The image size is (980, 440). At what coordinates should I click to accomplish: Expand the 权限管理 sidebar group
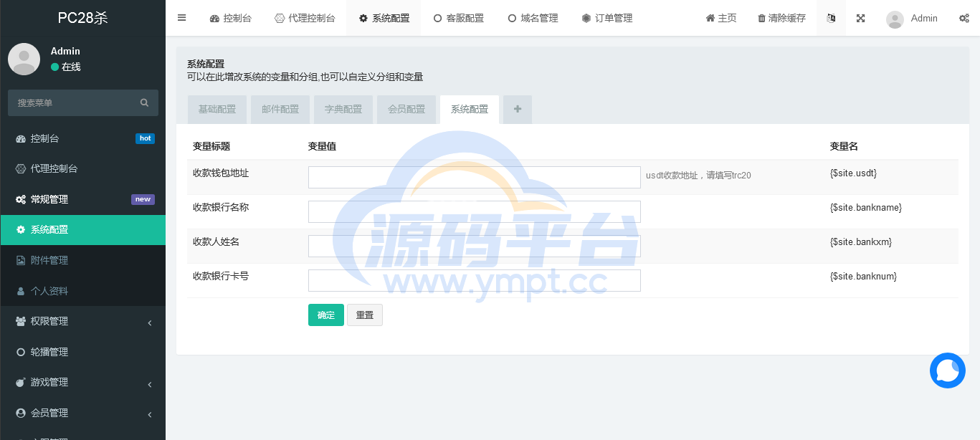[82, 321]
